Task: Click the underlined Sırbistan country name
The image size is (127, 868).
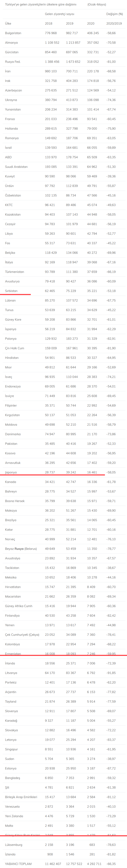Action: pyautogui.click(x=11, y=291)
